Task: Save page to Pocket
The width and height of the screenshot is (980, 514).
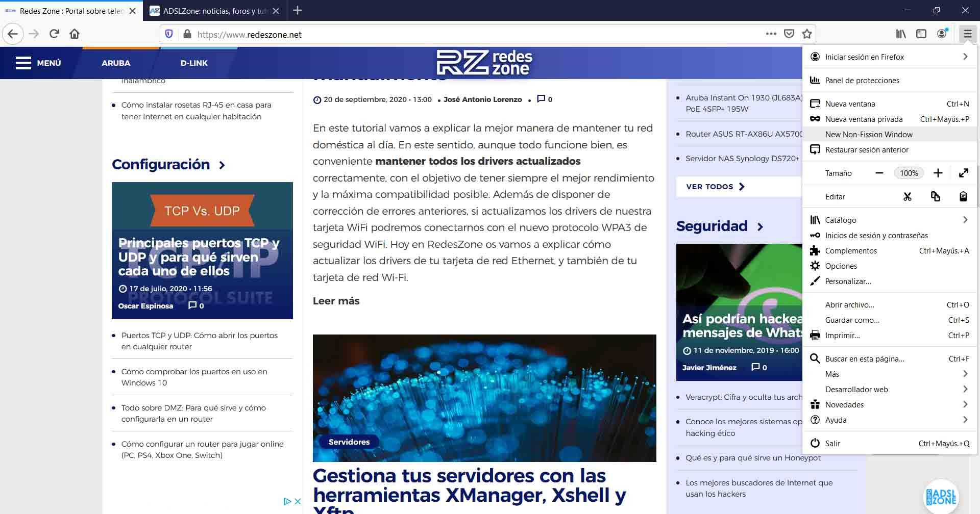Action: point(789,34)
